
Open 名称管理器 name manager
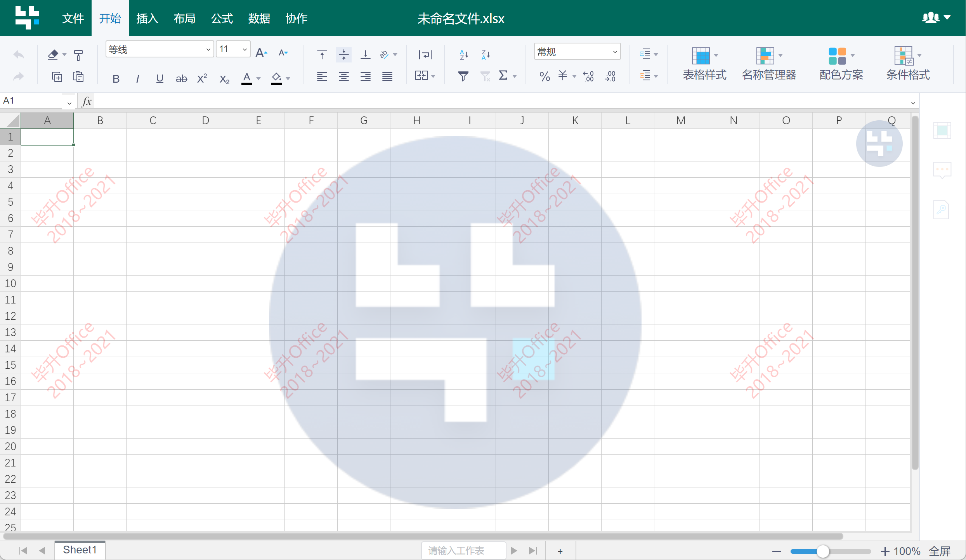pyautogui.click(x=769, y=63)
